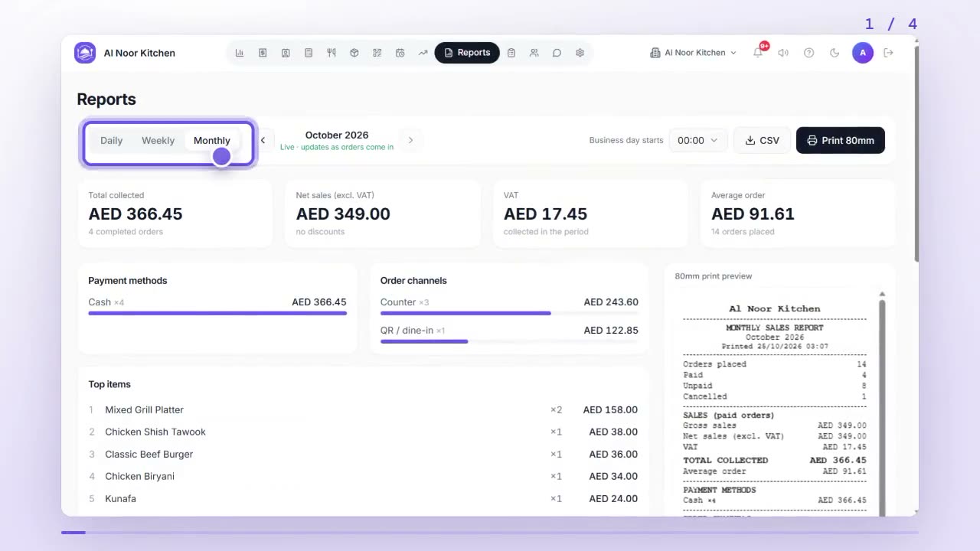
Task: Click the AED 366.45 total collected value
Action: [x=136, y=214]
